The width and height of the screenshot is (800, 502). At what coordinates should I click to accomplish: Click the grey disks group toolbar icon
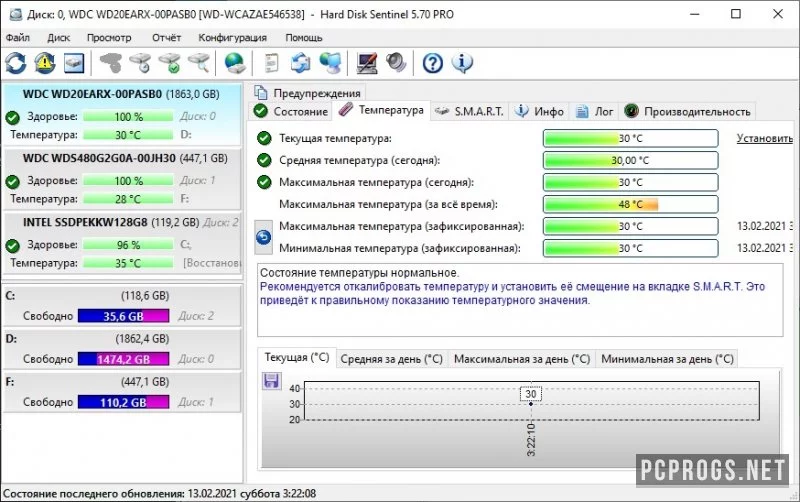pyautogui.click(x=111, y=63)
